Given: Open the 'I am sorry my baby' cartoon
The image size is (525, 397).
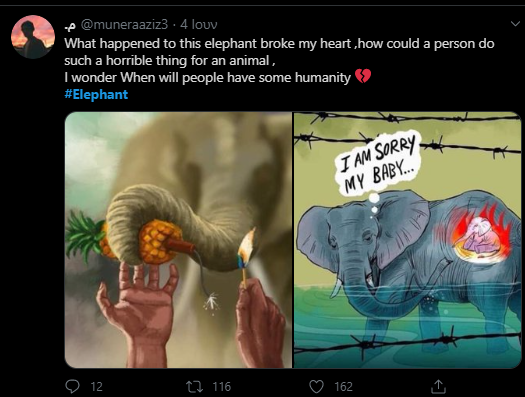Looking at the screenshot, I should (407, 240).
